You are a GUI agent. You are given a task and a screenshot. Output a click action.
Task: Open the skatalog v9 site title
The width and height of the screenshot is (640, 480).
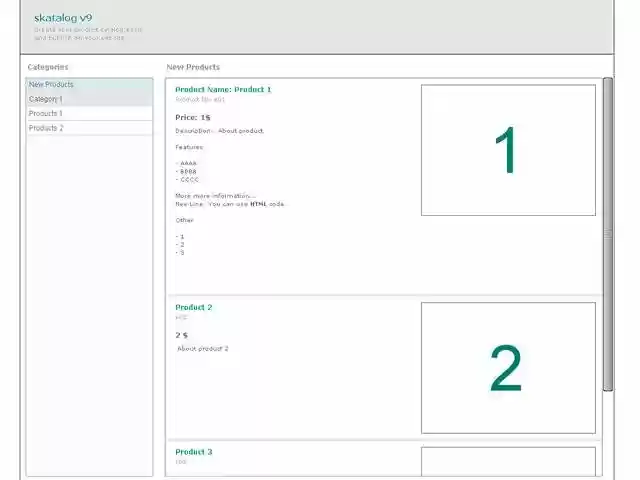(63, 18)
